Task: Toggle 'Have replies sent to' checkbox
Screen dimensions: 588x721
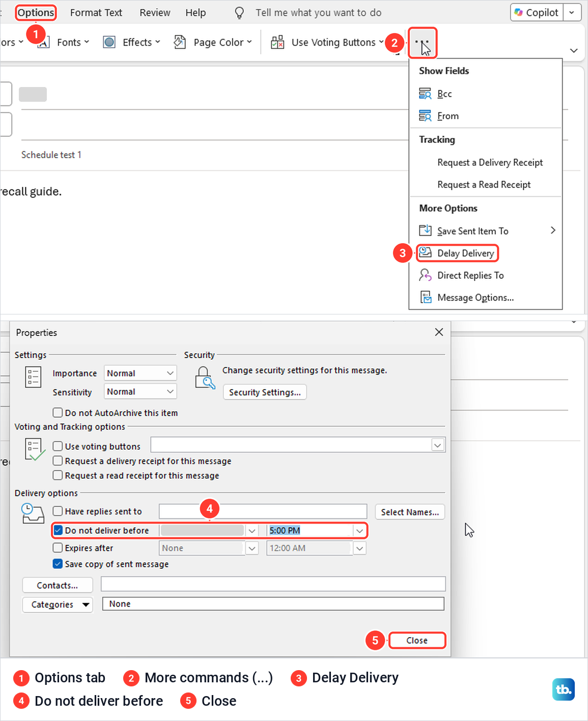Action: pyautogui.click(x=58, y=511)
